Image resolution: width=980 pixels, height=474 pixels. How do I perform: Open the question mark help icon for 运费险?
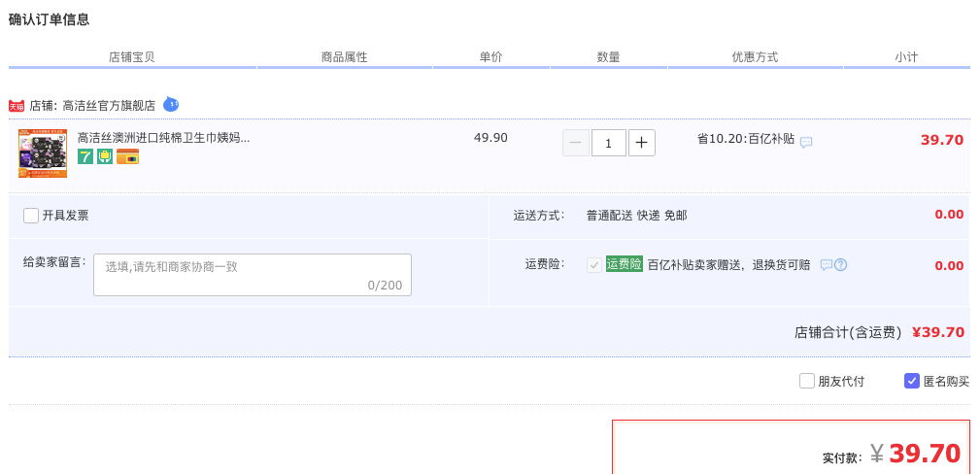pyautogui.click(x=841, y=265)
